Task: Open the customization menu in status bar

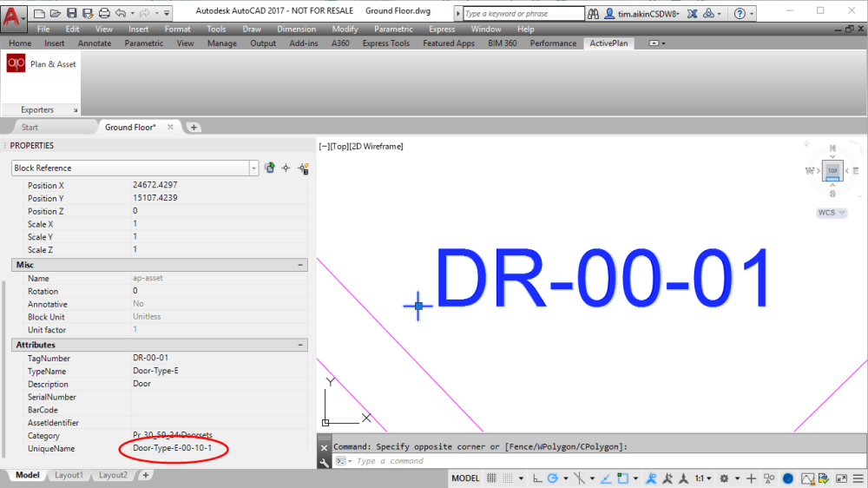Action: click(x=858, y=478)
